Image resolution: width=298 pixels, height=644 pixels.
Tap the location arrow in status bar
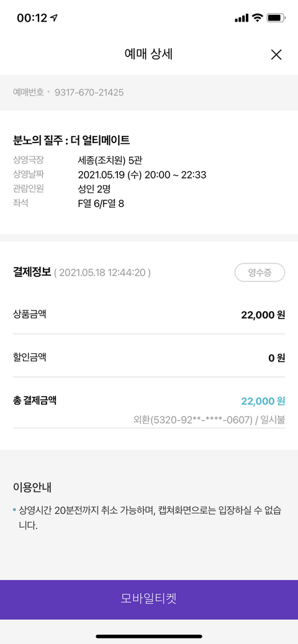click(x=54, y=18)
